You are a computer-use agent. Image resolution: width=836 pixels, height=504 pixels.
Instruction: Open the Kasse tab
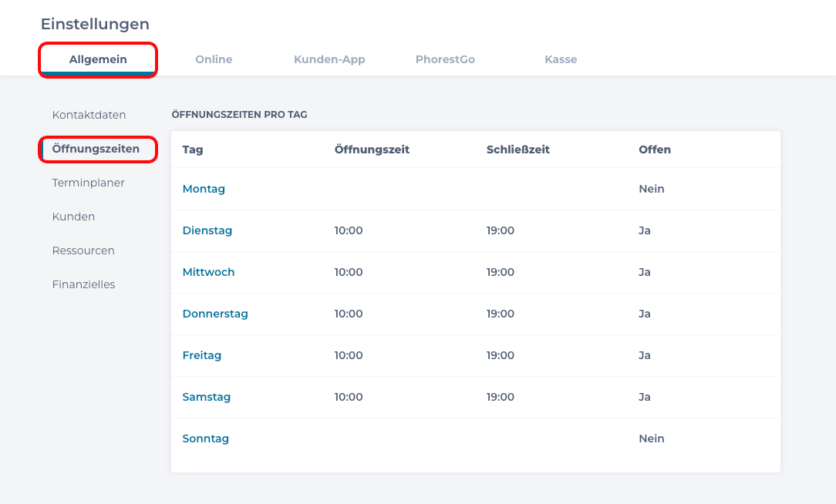coord(561,59)
